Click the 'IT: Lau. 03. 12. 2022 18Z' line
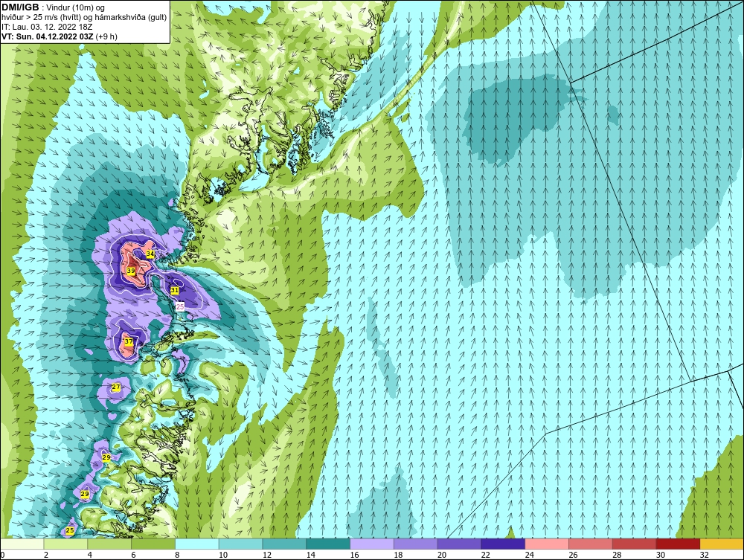This screenshot has width=744, height=560. coord(46,27)
